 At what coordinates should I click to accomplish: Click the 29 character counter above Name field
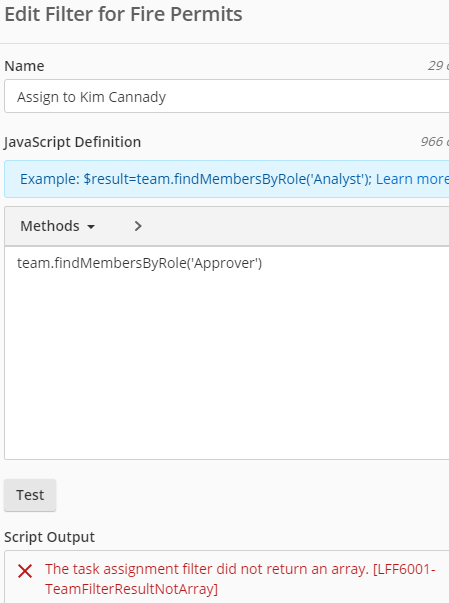[438, 66]
